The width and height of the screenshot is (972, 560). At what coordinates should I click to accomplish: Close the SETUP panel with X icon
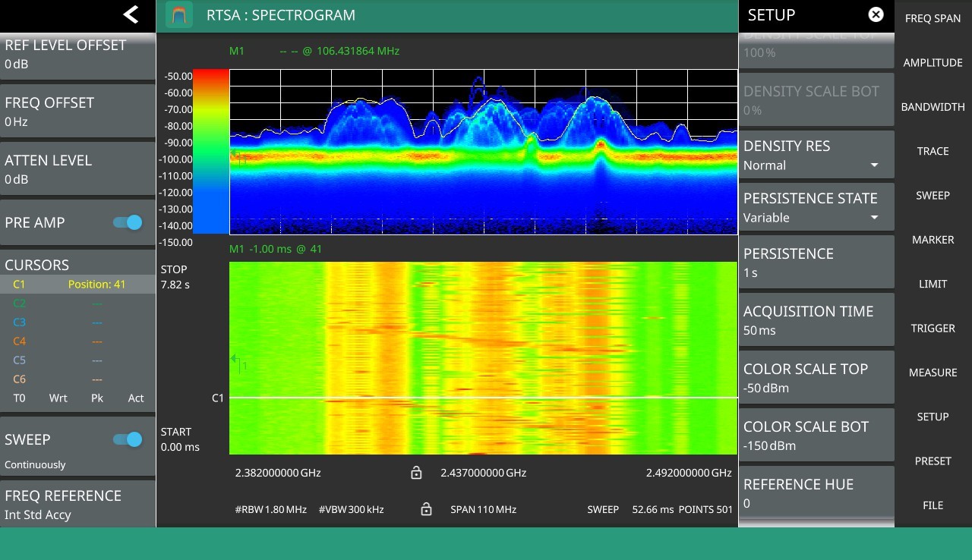click(876, 14)
